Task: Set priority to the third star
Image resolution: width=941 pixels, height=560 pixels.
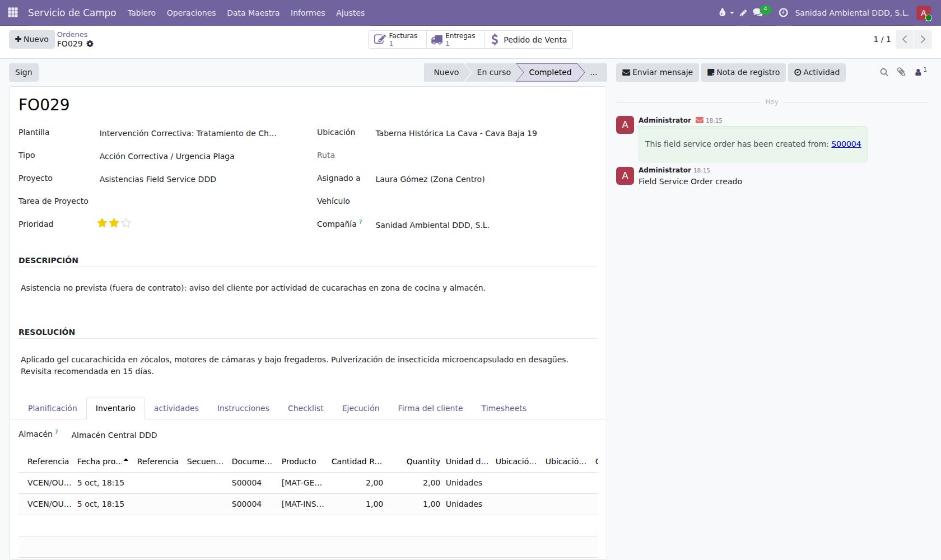Action: (126, 223)
